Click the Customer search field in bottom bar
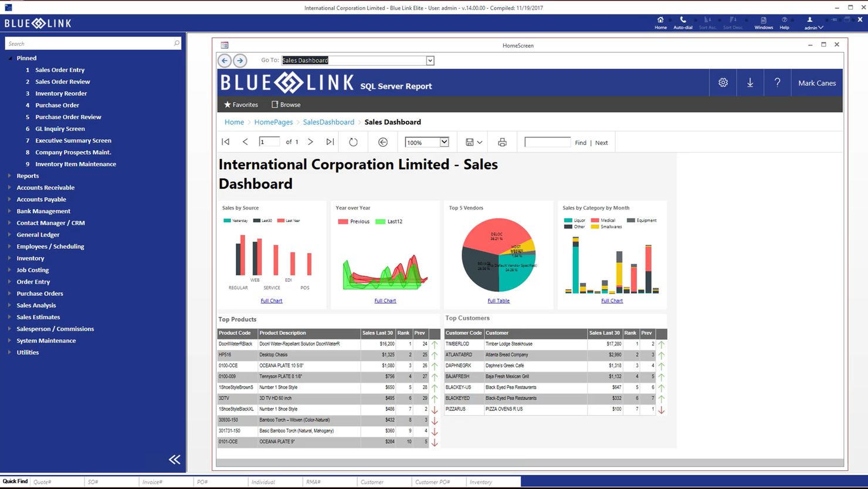868x489 pixels. (x=384, y=481)
